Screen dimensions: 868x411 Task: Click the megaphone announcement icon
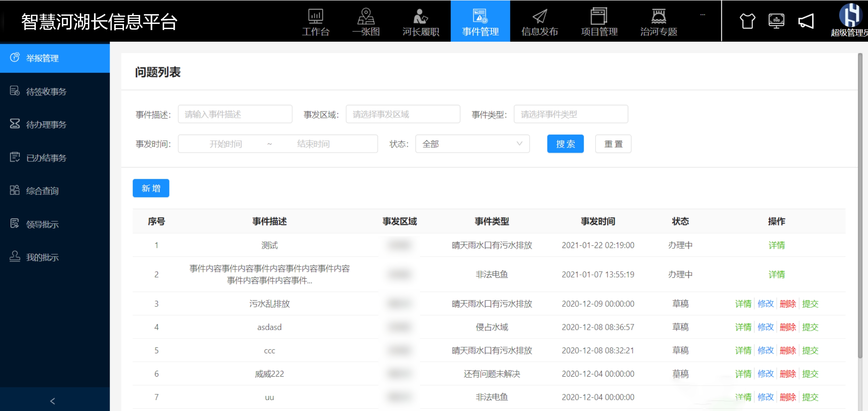pyautogui.click(x=806, y=21)
